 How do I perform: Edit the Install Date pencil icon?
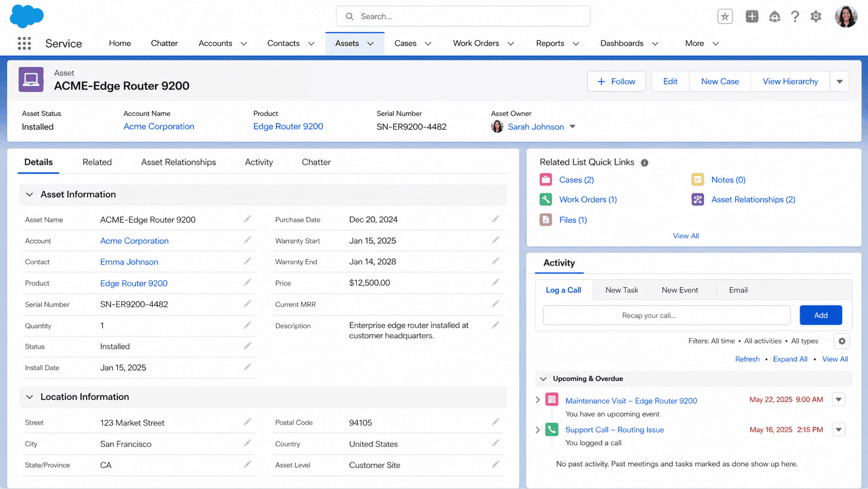248,367
